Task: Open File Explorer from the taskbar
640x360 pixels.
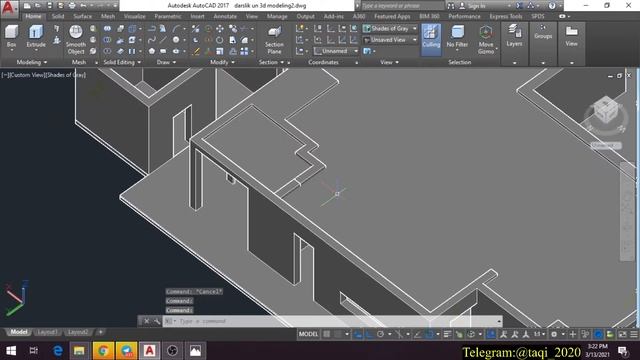Action: (79, 351)
